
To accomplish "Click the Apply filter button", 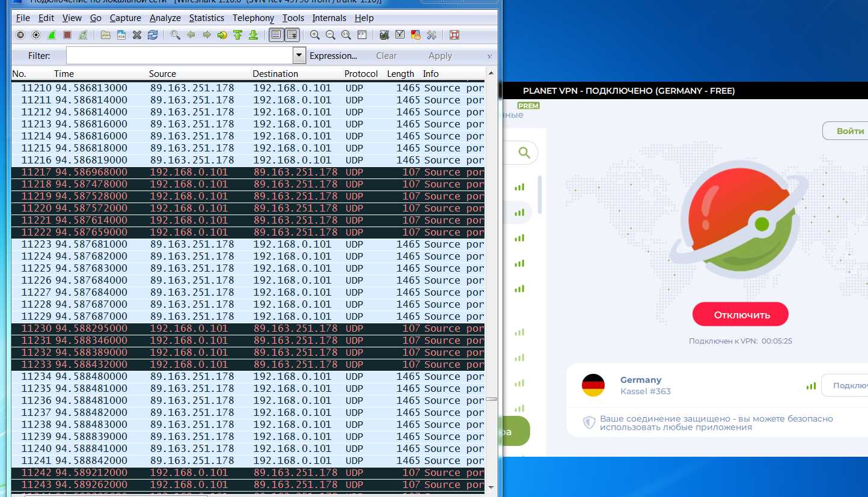I will (x=440, y=56).
